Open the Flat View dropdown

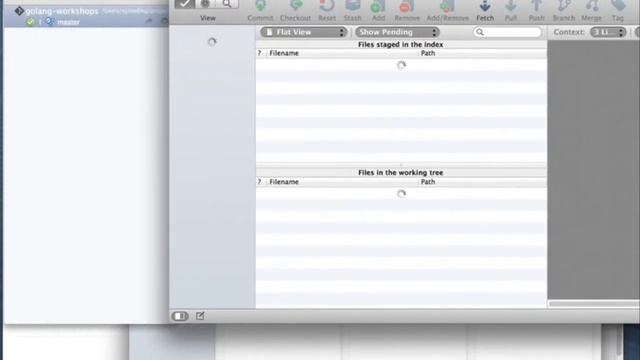coord(304,32)
